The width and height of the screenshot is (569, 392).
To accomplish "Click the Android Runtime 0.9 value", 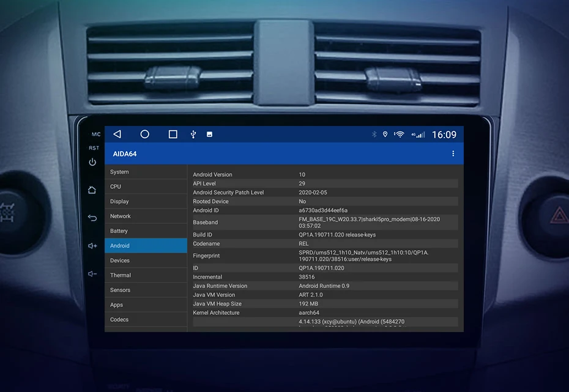I will (x=324, y=286).
